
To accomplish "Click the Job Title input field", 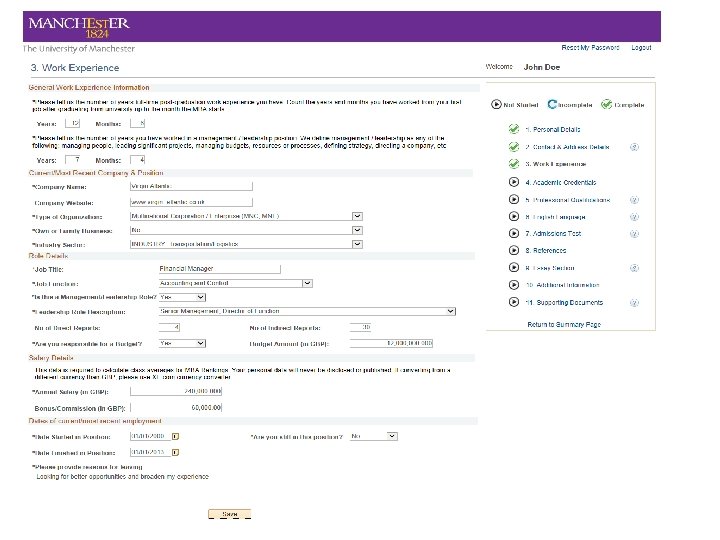I will (x=219, y=269).
